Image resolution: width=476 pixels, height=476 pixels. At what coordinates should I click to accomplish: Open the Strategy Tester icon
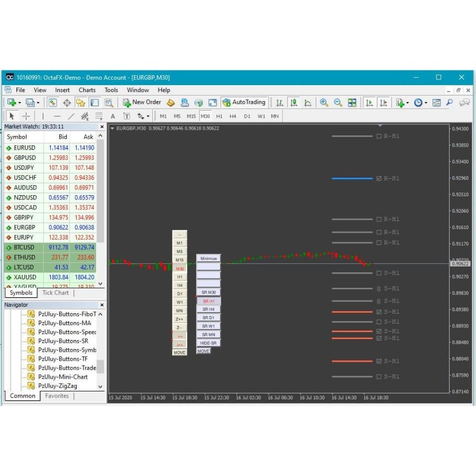click(x=108, y=103)
